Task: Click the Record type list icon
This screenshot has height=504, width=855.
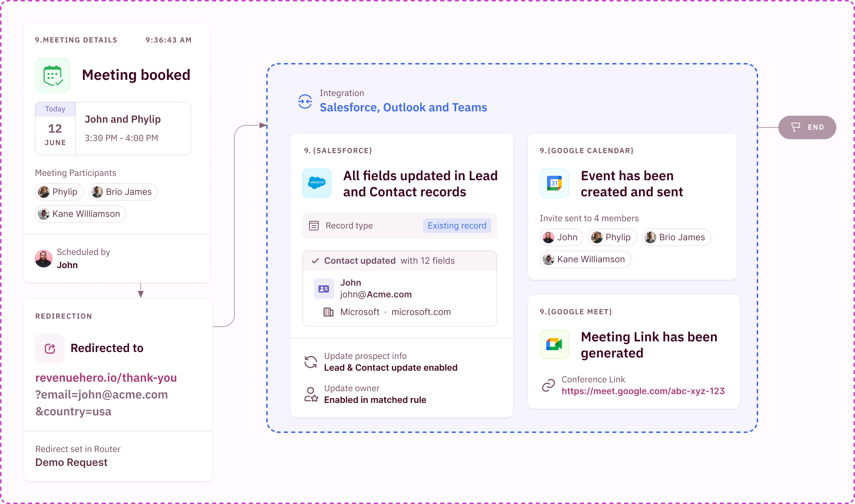Action: [x=314, y=226]
